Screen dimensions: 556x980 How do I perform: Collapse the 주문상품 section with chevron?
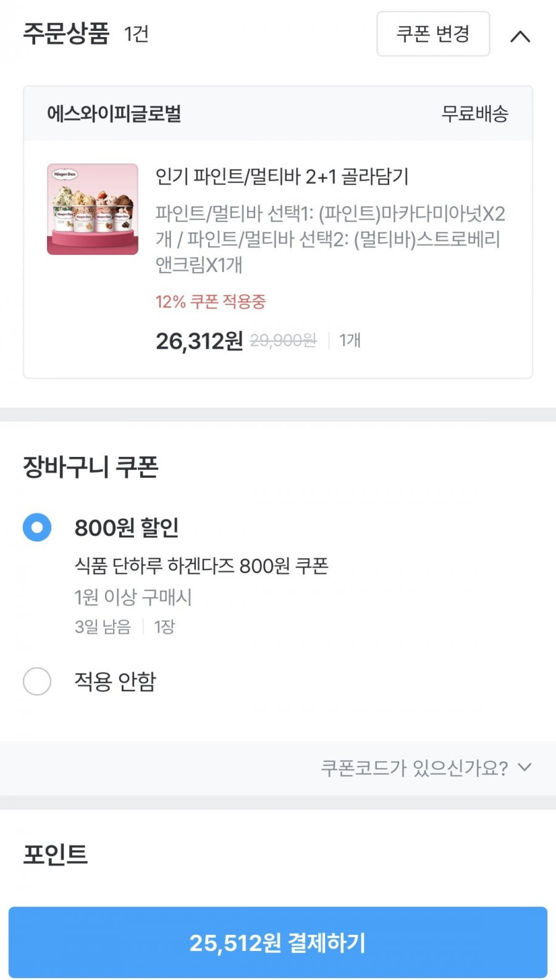click(x=520, y=36)
